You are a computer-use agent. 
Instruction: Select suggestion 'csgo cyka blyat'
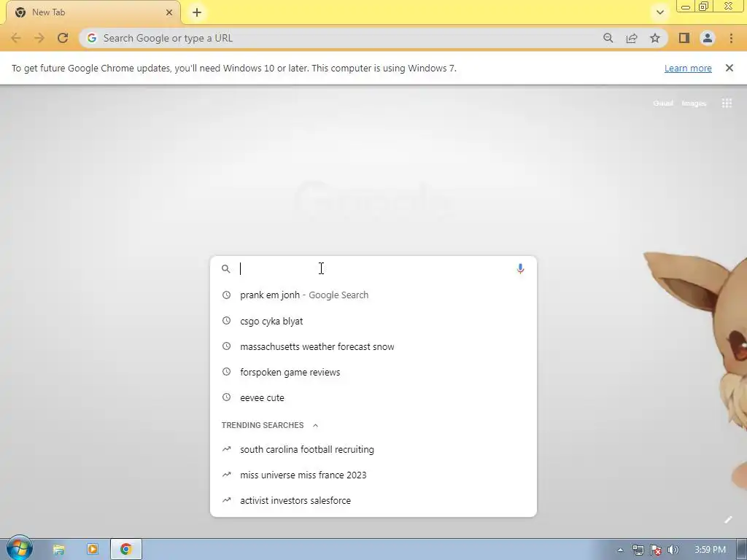click(373, 321)
